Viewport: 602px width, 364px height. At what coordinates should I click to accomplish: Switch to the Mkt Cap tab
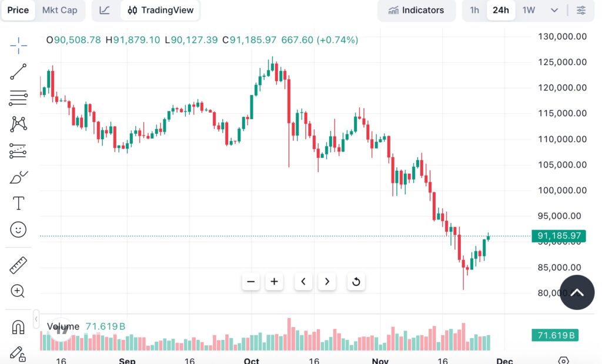(59, 10)
